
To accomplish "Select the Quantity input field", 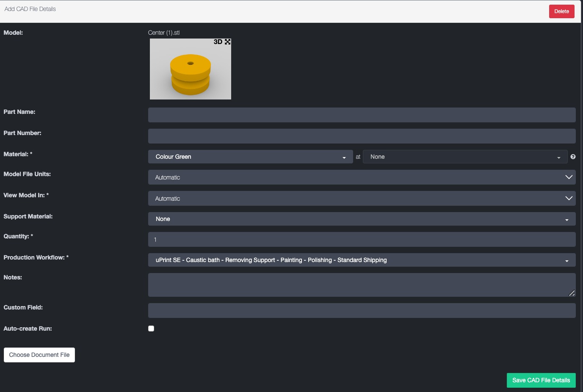I will (x=362, y=240).
